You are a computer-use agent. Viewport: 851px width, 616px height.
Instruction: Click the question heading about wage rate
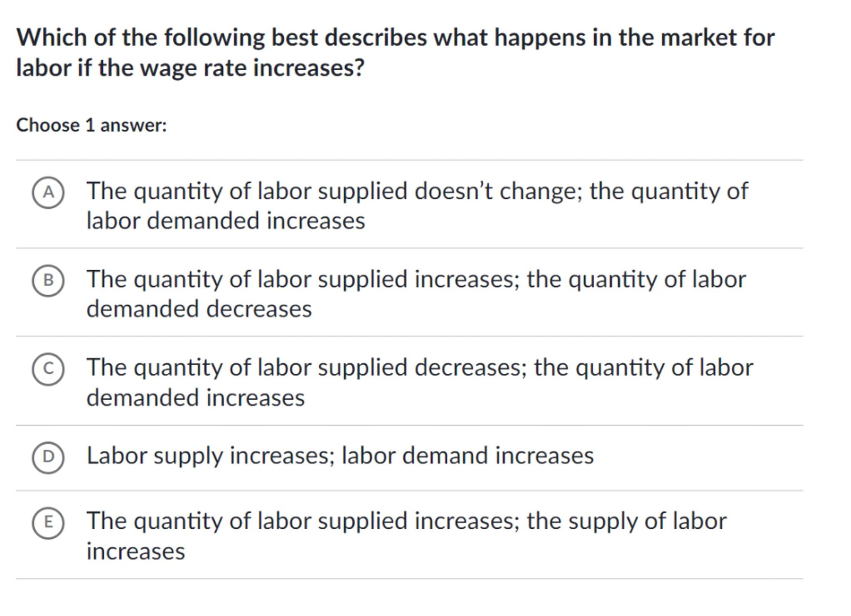[x=395, y=52]
